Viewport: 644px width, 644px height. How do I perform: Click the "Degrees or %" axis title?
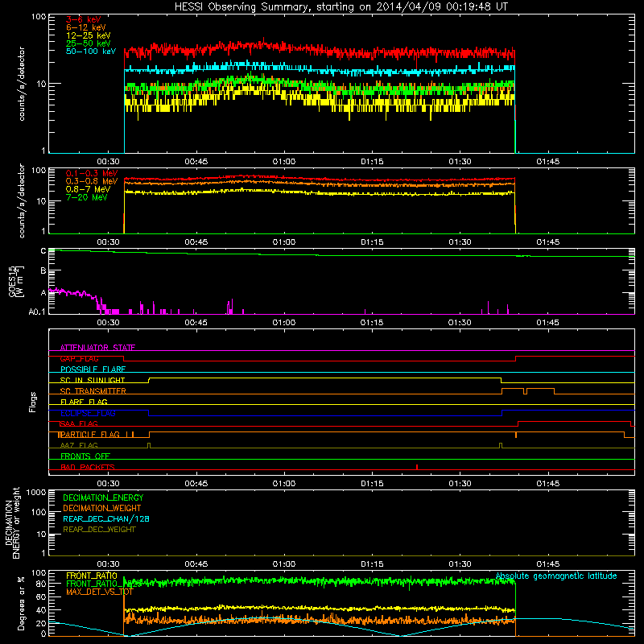21,603
